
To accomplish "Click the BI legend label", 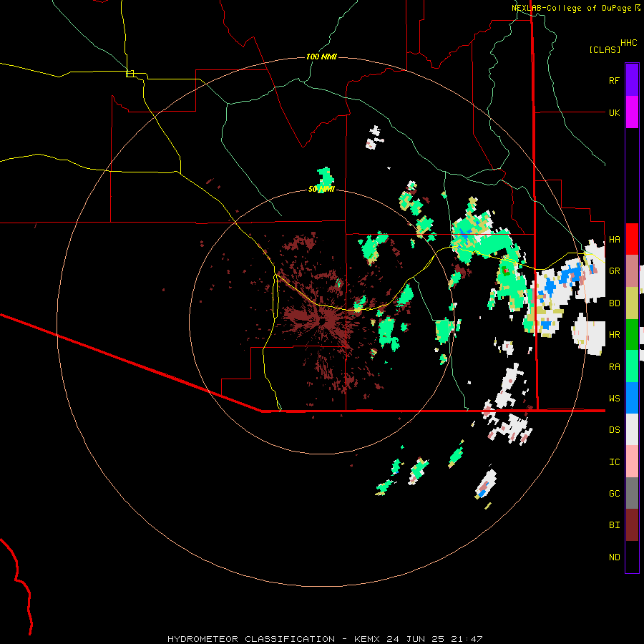I will coord(615,525).
